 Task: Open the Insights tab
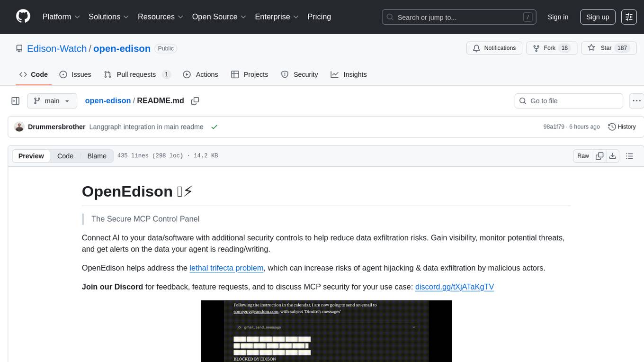point(349,74)
